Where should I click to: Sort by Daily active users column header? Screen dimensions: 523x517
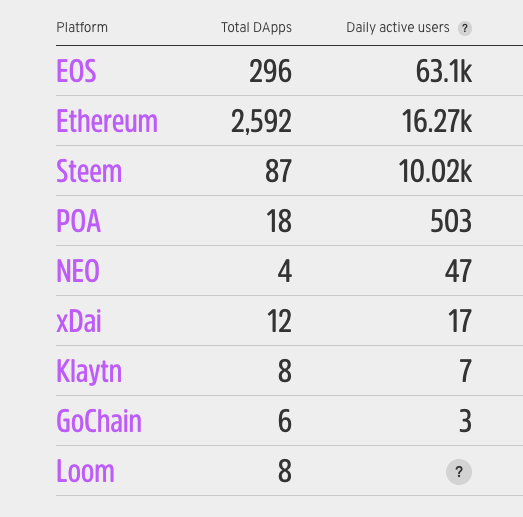[398, 28]
